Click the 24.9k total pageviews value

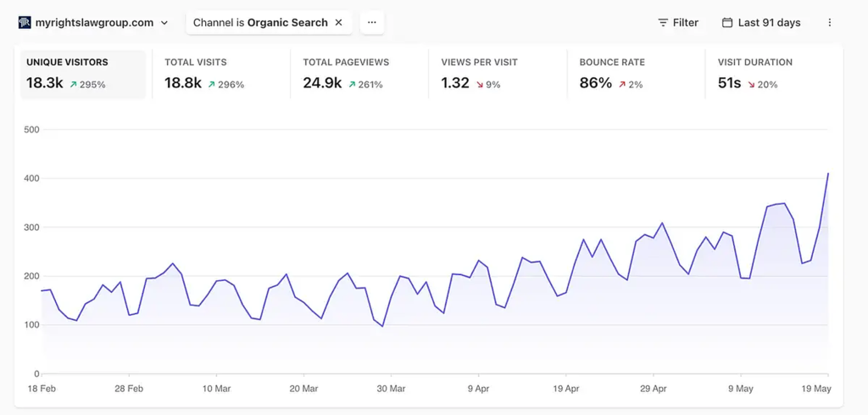coord(322,84)
